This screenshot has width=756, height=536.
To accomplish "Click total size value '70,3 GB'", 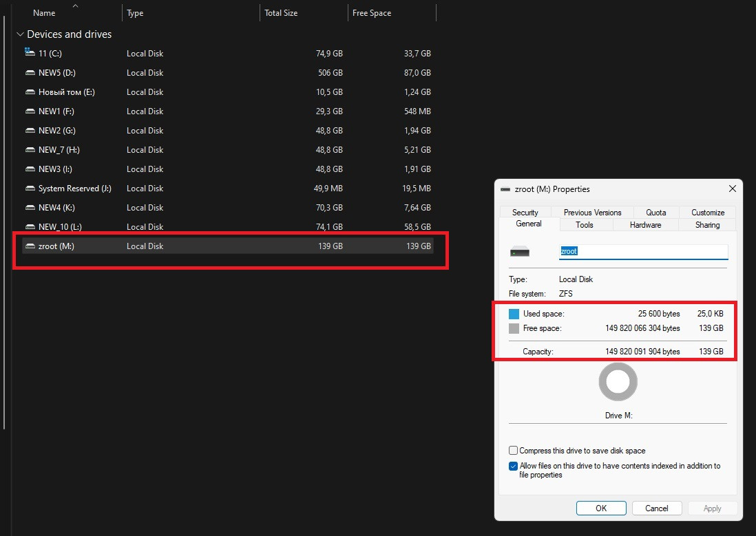I will point(329,208).
